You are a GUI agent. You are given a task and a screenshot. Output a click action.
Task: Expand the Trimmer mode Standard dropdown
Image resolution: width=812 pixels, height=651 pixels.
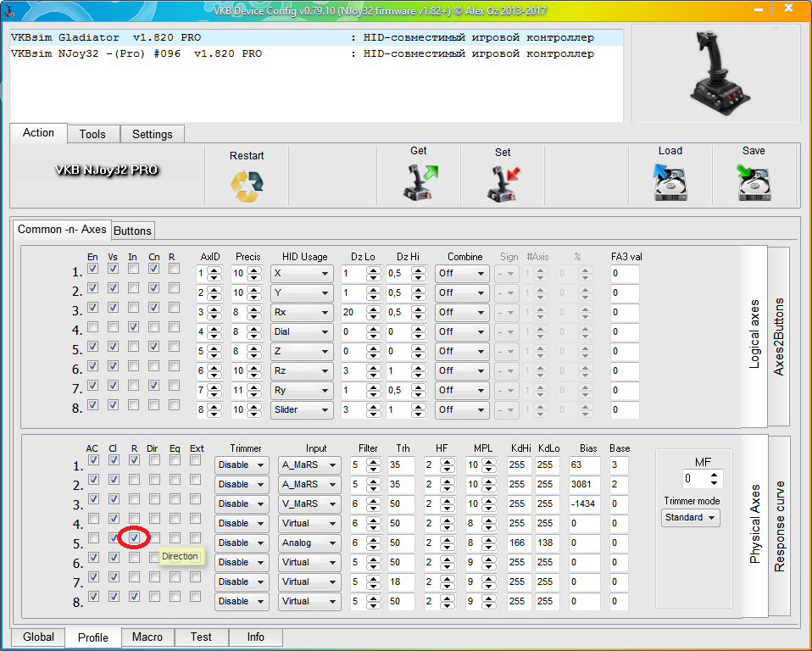(x=690, y=517)
